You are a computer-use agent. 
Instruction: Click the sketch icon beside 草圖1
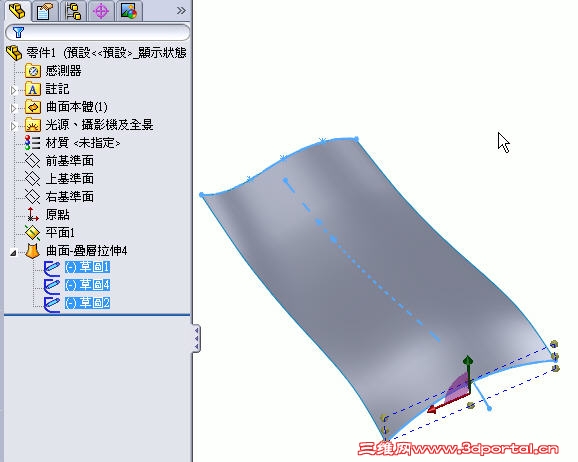tap(52, 268)
